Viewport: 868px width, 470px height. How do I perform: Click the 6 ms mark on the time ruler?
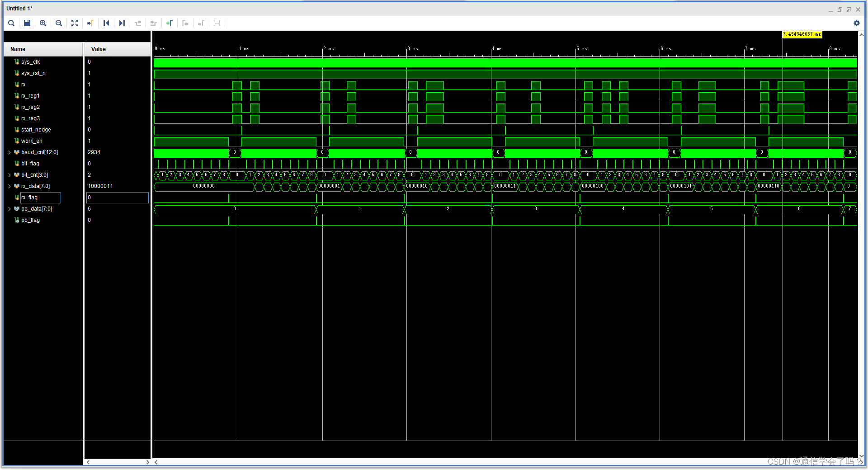pyautogui.click(x=666, y=49)
